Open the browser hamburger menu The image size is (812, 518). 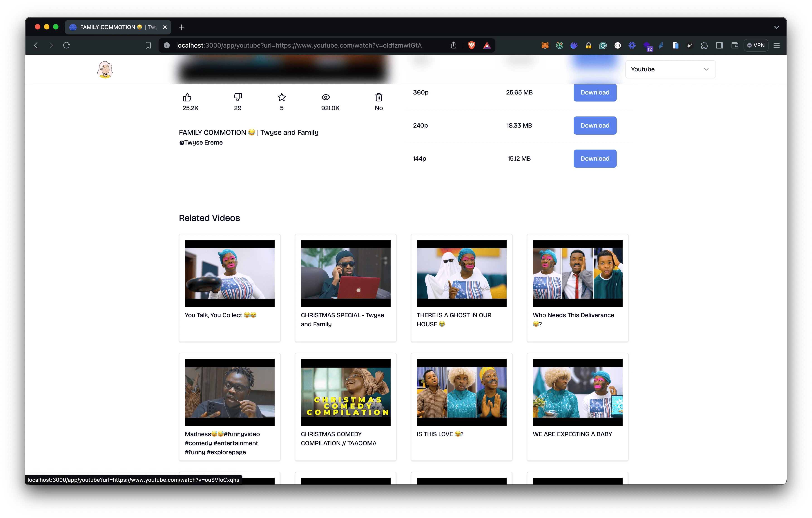(777, 45)
